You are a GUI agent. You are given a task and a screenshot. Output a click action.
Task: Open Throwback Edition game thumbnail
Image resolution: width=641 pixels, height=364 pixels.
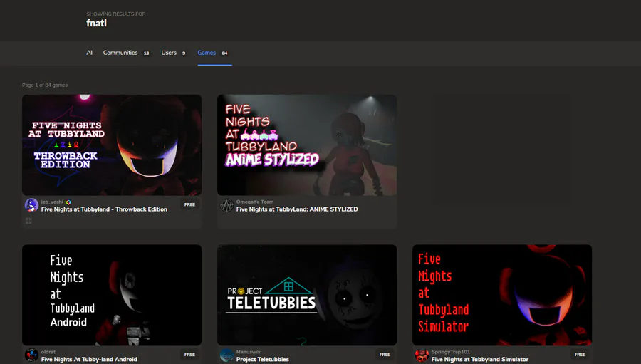112,145
